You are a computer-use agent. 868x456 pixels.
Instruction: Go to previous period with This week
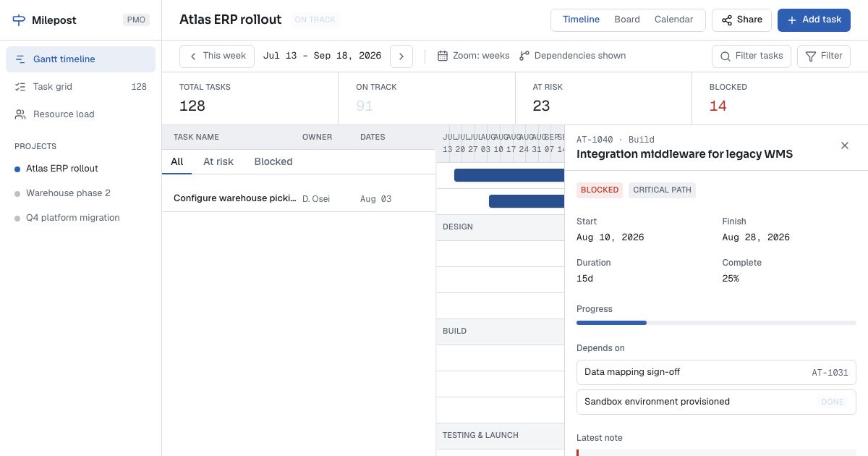tap(217, 56)
